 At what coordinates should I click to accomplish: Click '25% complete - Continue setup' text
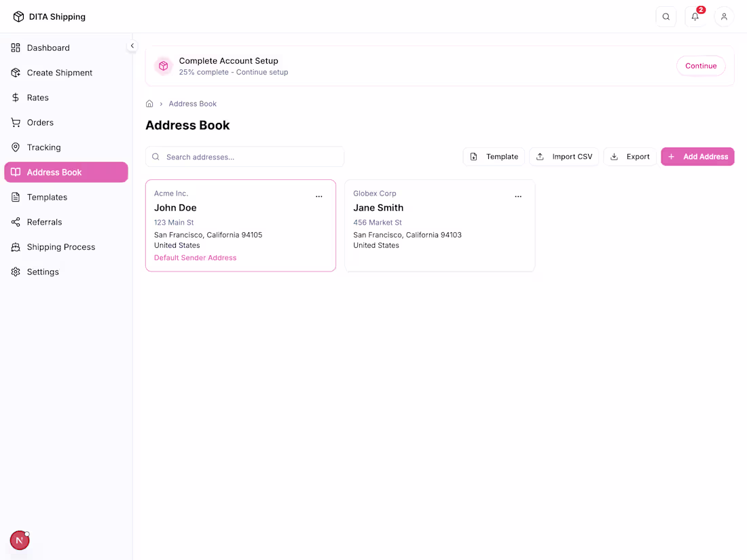[x=234, y=72]
